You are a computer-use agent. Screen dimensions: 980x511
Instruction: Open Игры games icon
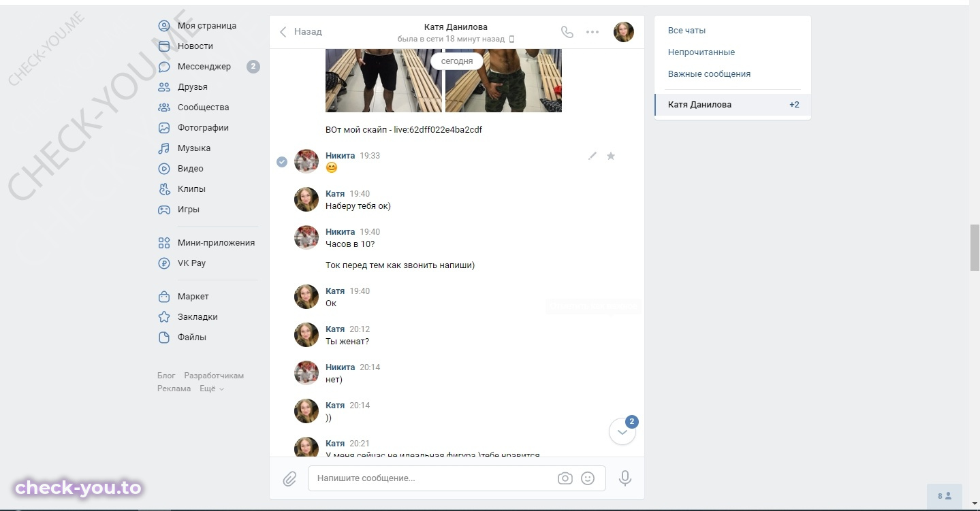164,210
